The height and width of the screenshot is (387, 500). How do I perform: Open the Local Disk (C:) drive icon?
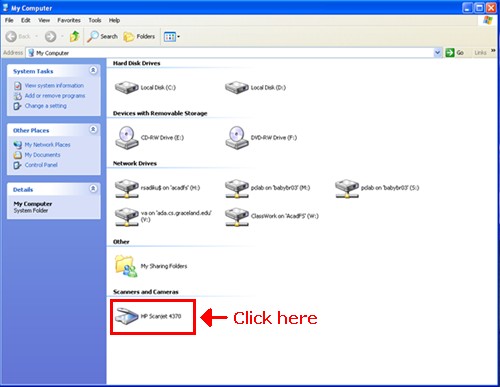point(127,88)
